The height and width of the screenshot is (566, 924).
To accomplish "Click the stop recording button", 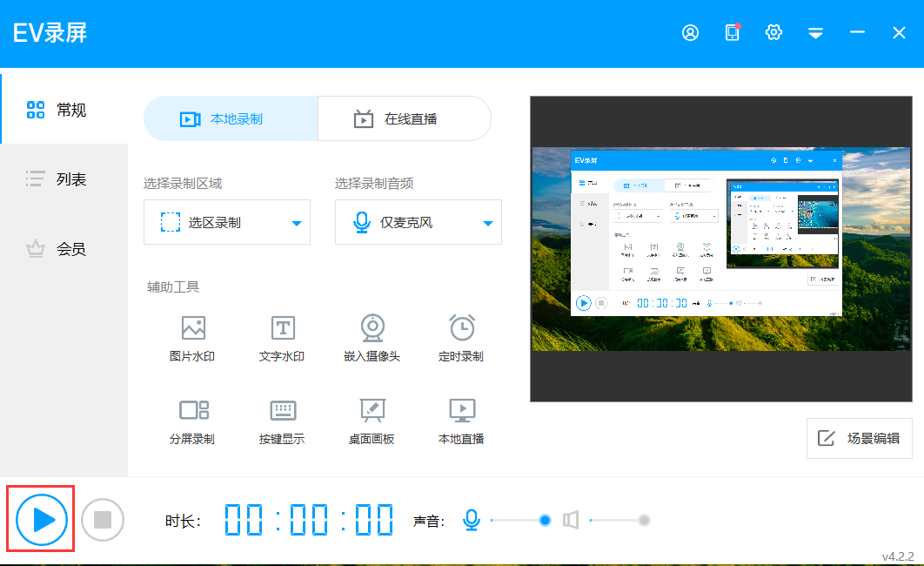I will coord(103,520).
